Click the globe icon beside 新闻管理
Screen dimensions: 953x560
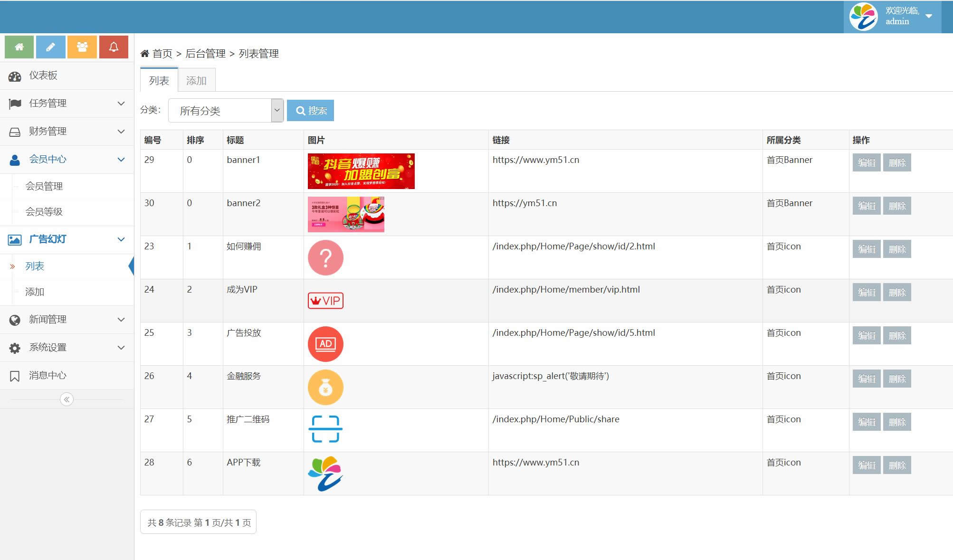point(15,320)
